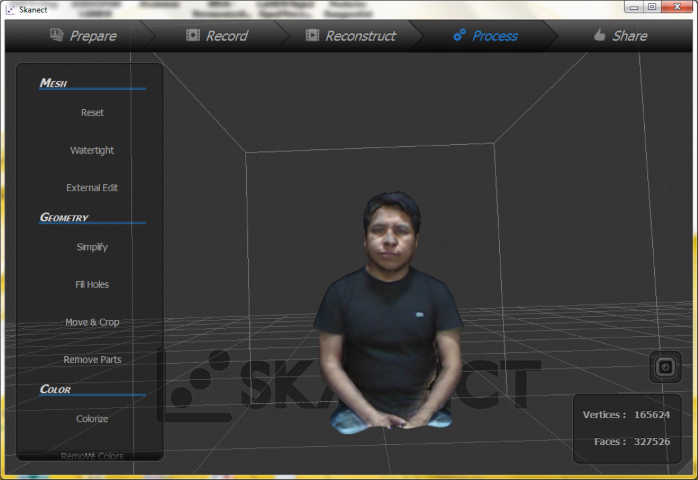Click the Geometry section header
Screen dimensions: 698x480
tap(64, 218)
